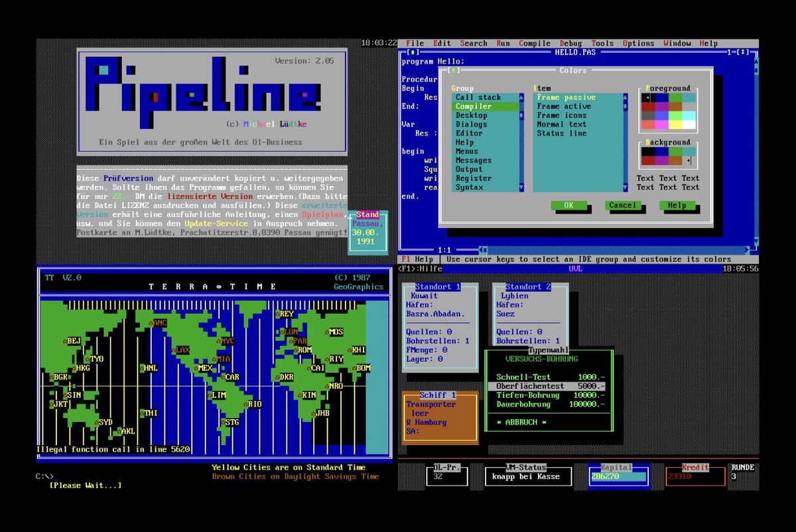Click the AKL city marker on the map
The image size is (796, 532).
click(126, 431)
